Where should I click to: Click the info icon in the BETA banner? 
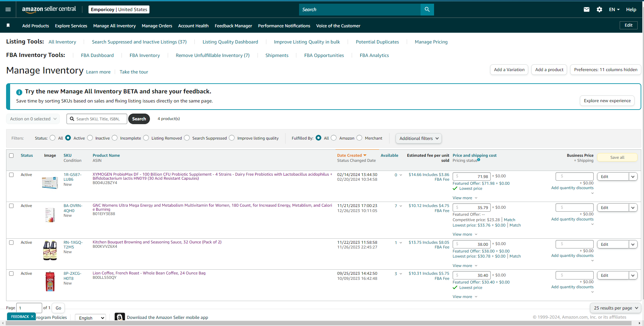[19, 92]
